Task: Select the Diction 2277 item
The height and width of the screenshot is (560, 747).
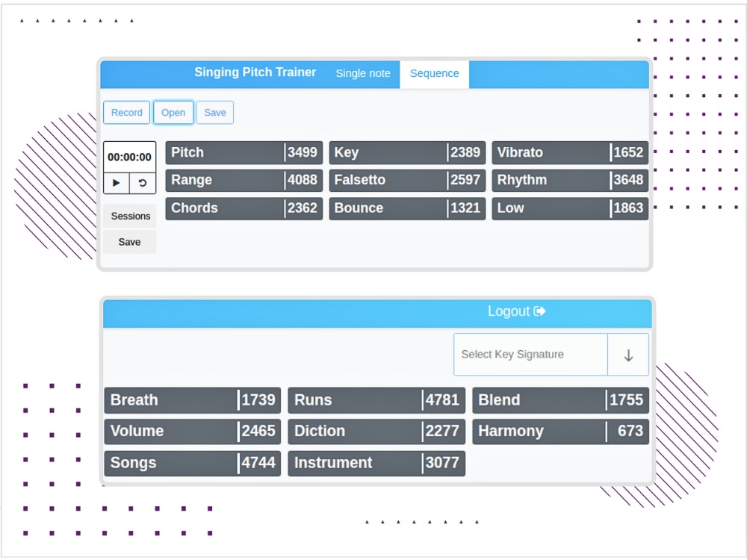Action: coord(376,432)
